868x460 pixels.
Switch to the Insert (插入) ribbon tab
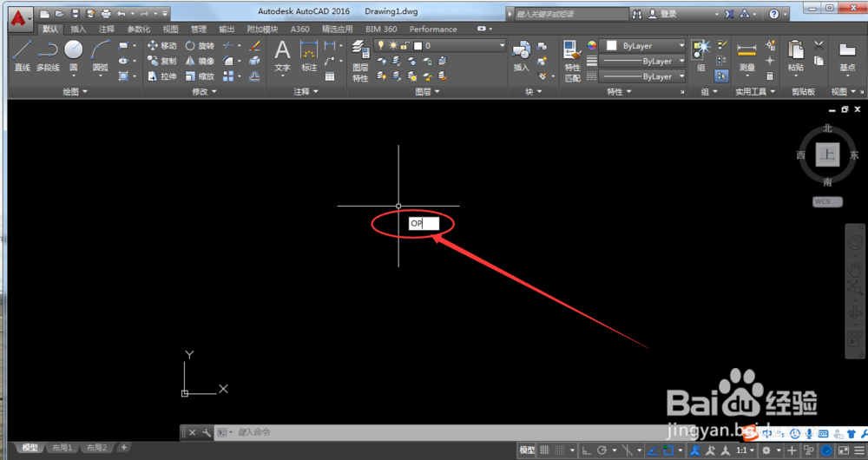tap(79, 29)
